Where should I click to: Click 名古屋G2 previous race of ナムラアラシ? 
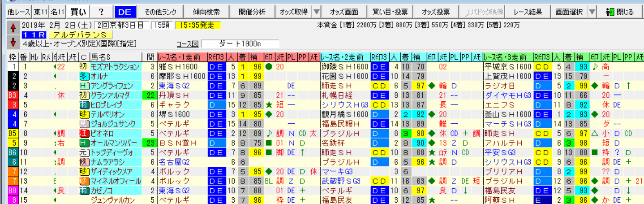click(x=182, y=162)
